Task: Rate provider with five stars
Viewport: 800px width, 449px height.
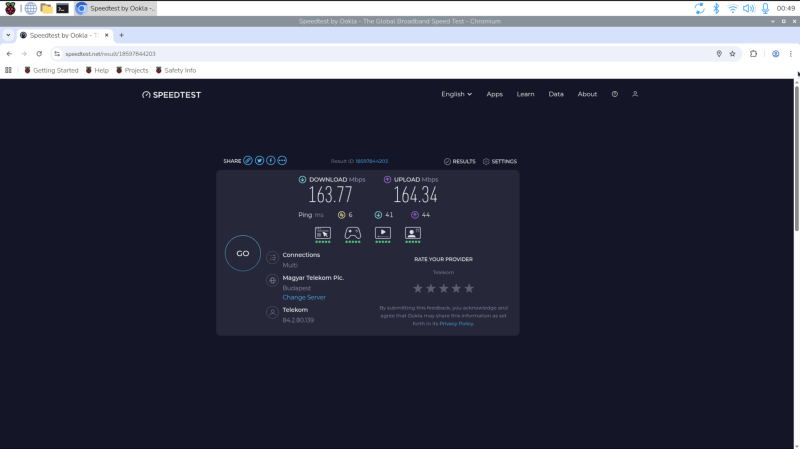Action: pos(469,288)
